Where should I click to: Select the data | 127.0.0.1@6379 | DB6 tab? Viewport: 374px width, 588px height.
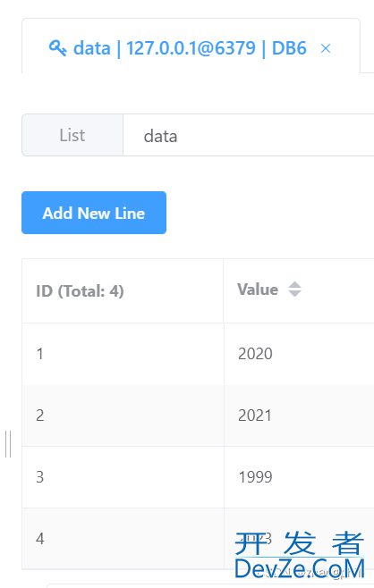point(191,48)
